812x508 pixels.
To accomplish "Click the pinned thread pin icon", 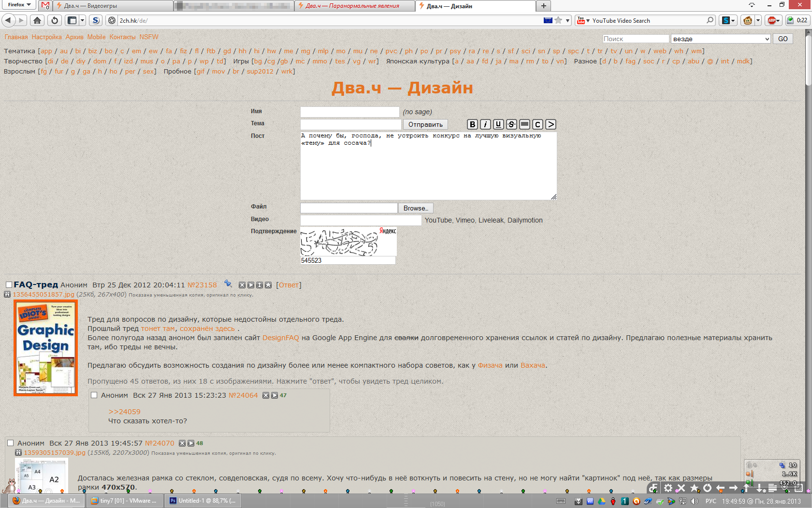I will (228, 284).
